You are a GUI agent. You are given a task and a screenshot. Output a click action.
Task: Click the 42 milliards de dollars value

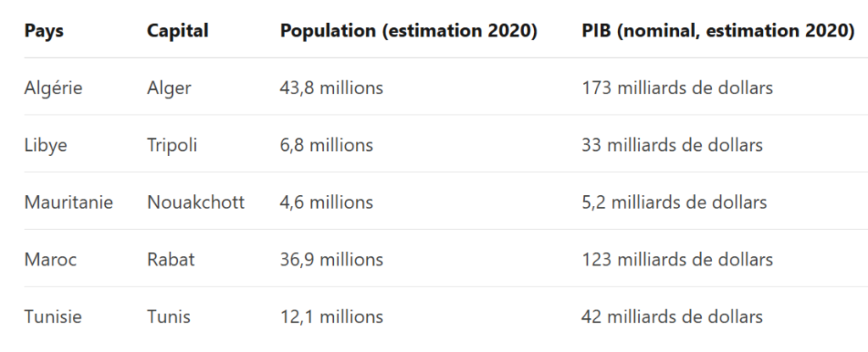(672, 317)
